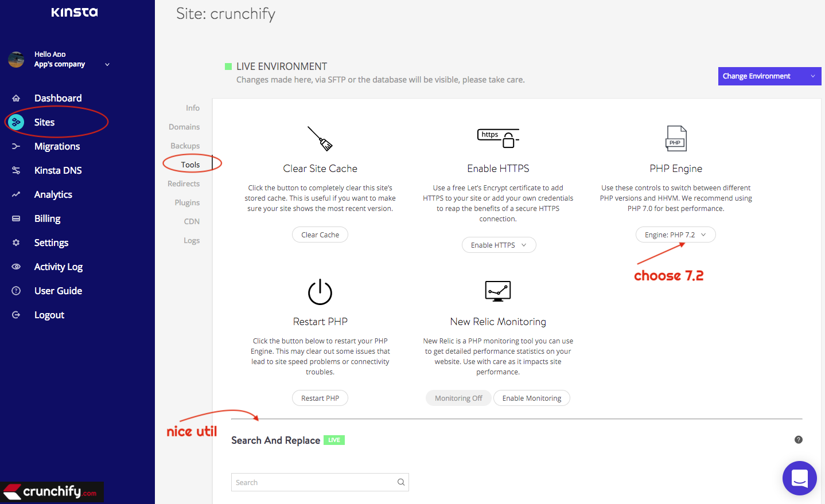Screen dimensions: 825x504
Task: Click the Activity Log eye icon
Action: click(16, 267)
